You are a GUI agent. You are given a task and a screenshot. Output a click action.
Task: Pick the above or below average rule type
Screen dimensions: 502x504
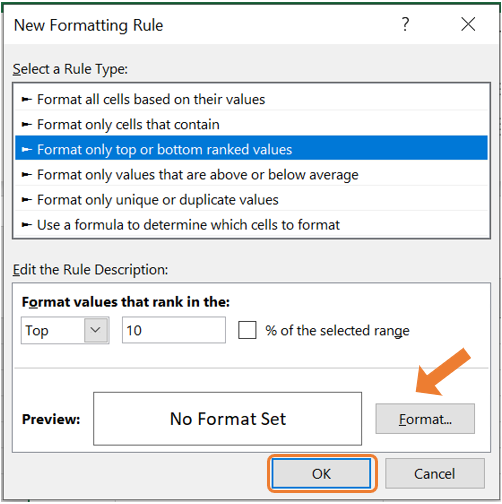pyautogui.click(x=251, y=175)
